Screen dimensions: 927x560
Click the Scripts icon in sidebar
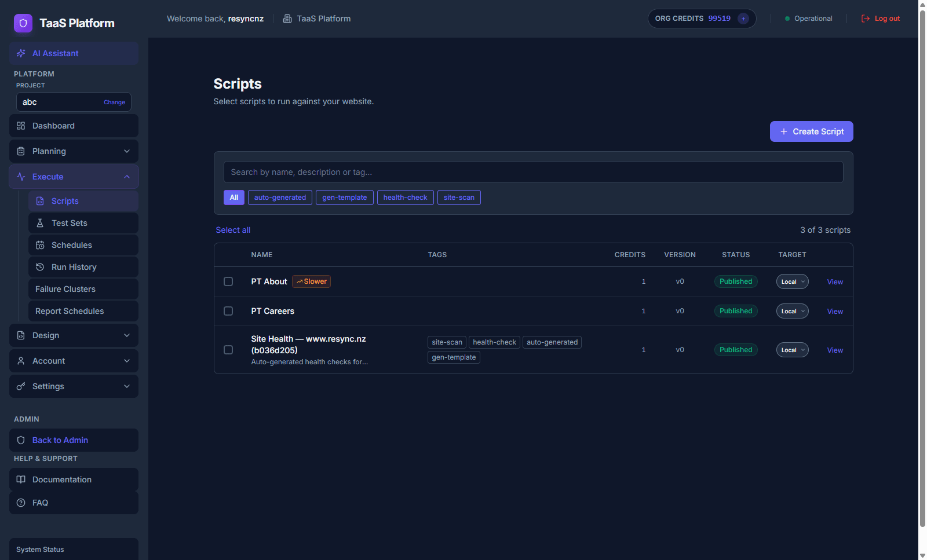40,200
